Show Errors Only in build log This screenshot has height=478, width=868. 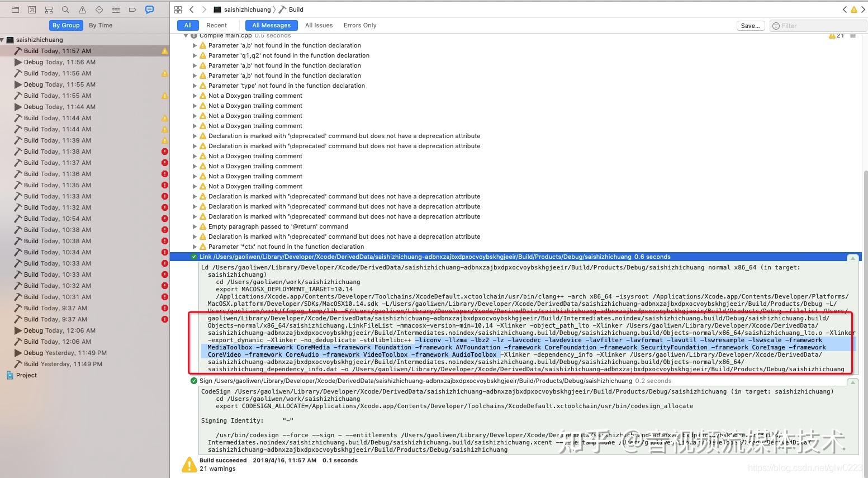pyautogui.click(x=360, y=25)
